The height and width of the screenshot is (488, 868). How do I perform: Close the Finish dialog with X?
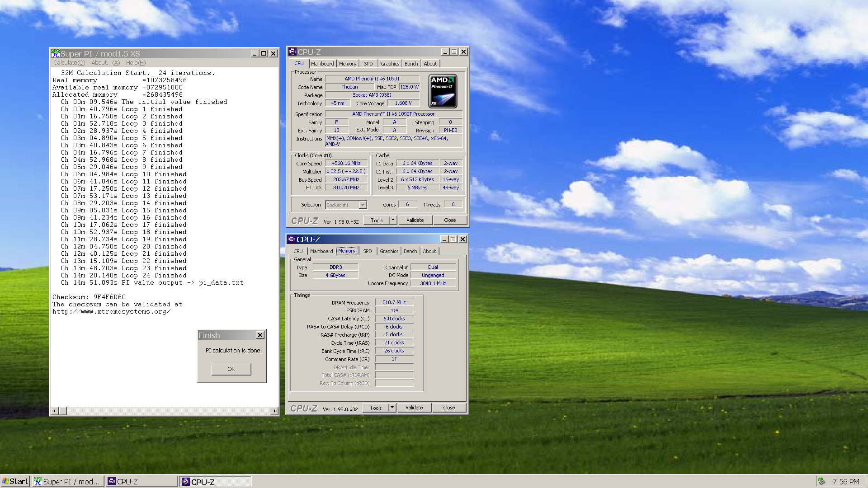[x=260, y=335]
